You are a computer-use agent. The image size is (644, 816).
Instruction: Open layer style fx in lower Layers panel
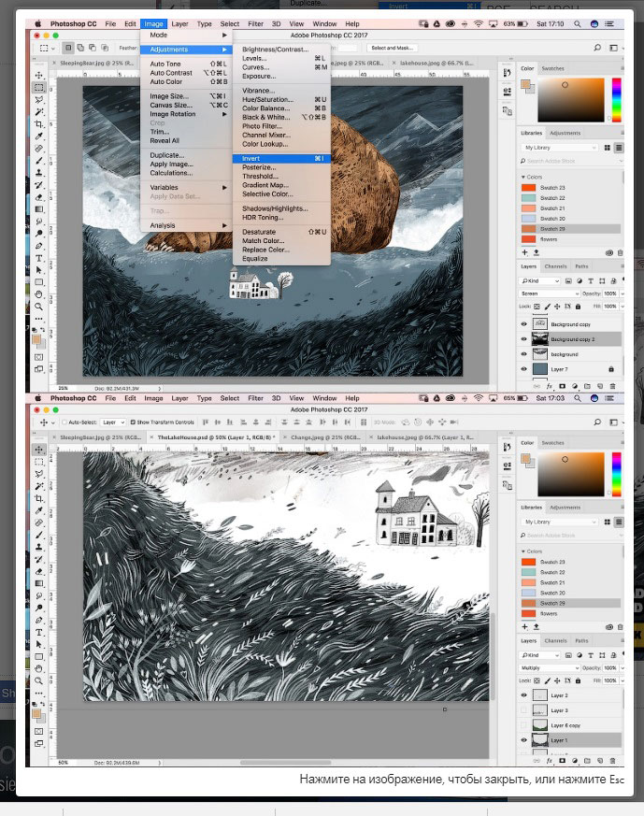tap(550, 761)
